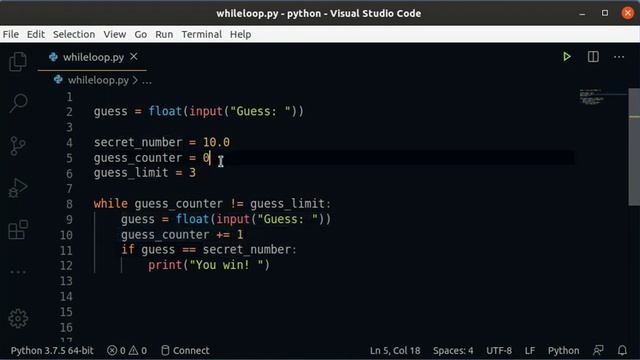Click whileloop.py in the breadcrumb
Viewport: 640px width, 360px height.
coord(98,80)
